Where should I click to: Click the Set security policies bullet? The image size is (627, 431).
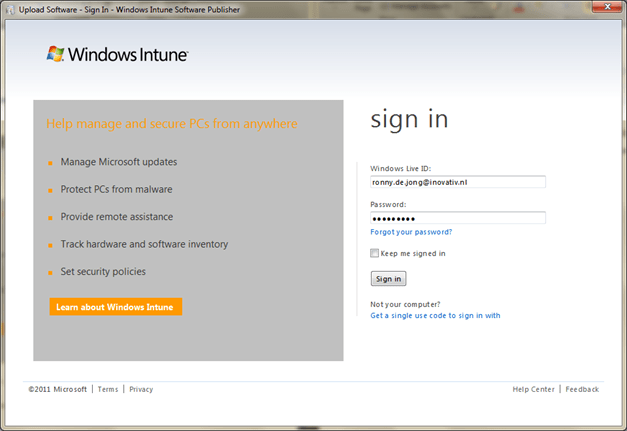tap(103, 271)
